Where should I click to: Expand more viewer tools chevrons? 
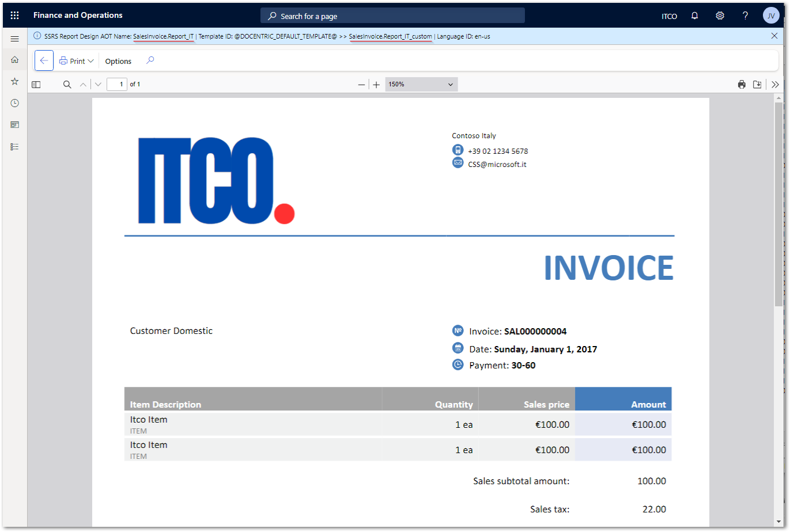point(775,85)
